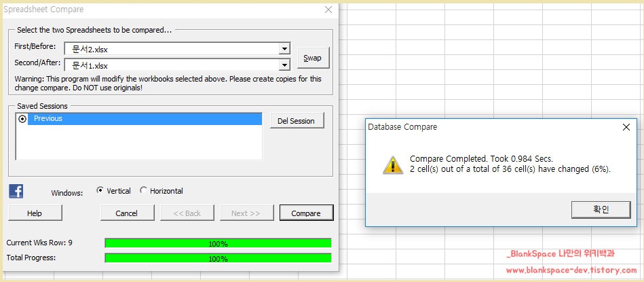Open the First/Before dropdown arrow
The image size is (644, 282).
pos(284,49)
